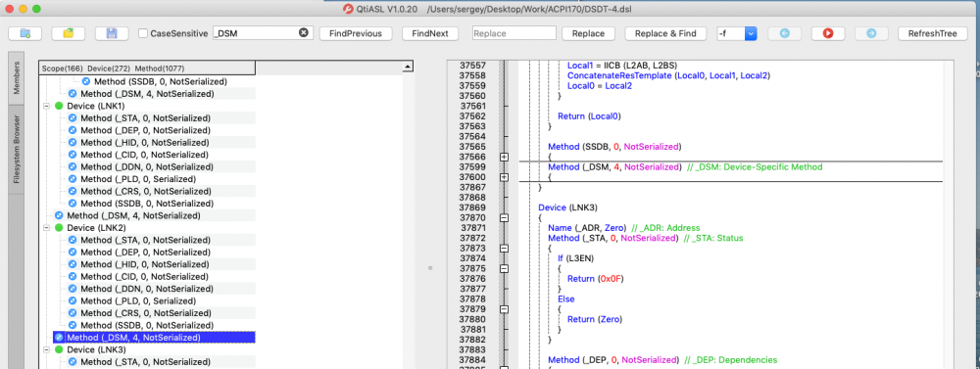This screenshot has width=980, height=369.
Task: Select _DDN method under Device (LNK2)
Action: [147, 289]
